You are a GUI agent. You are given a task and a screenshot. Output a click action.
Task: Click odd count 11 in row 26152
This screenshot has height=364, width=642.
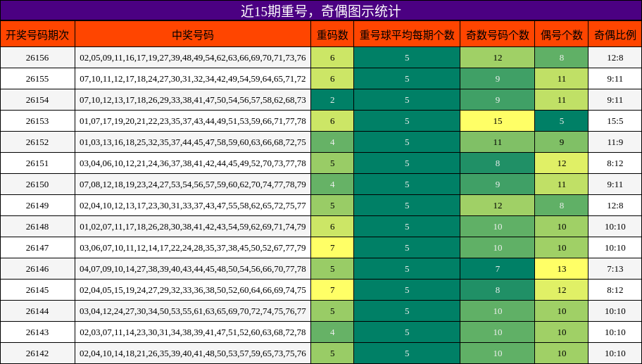498,142
